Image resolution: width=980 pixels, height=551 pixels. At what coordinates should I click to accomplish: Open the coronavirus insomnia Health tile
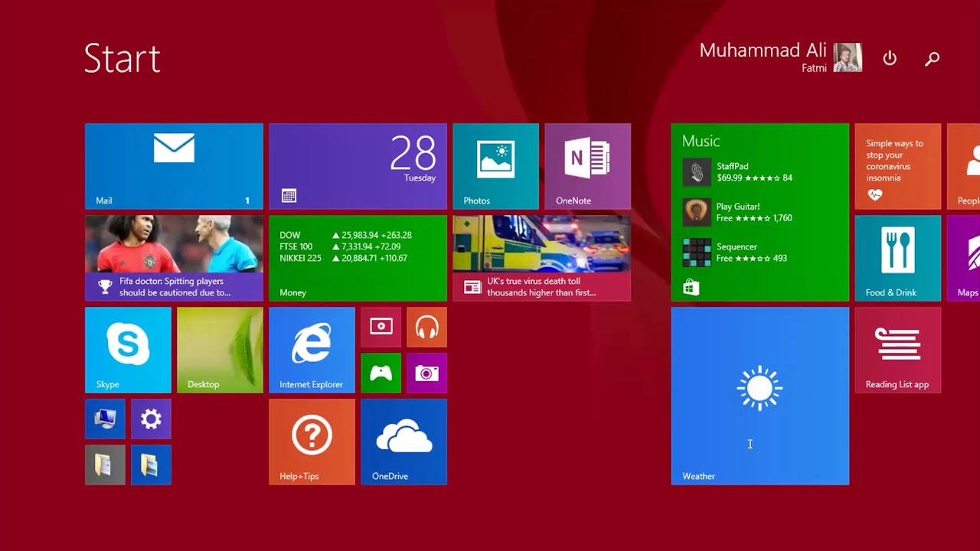897,166
